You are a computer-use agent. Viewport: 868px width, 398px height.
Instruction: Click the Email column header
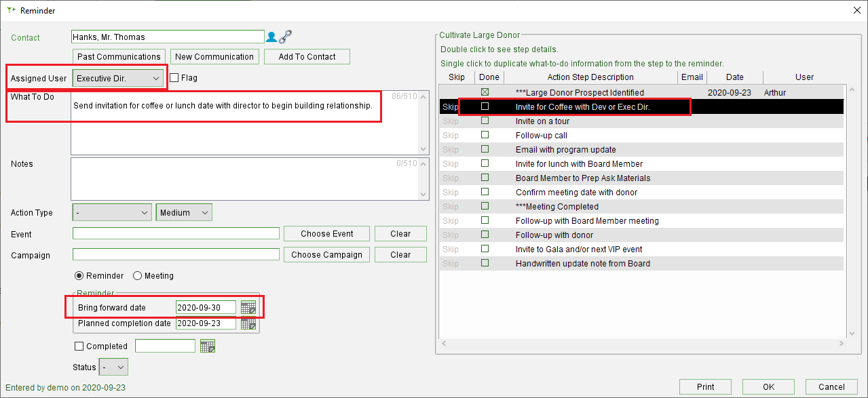[x=692, y=77]
